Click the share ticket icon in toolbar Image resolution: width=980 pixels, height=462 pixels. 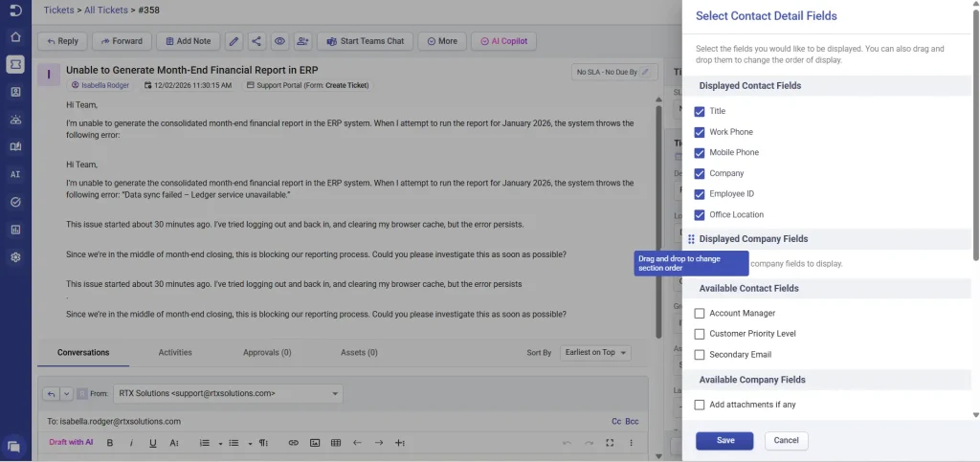tap(256, 41)
